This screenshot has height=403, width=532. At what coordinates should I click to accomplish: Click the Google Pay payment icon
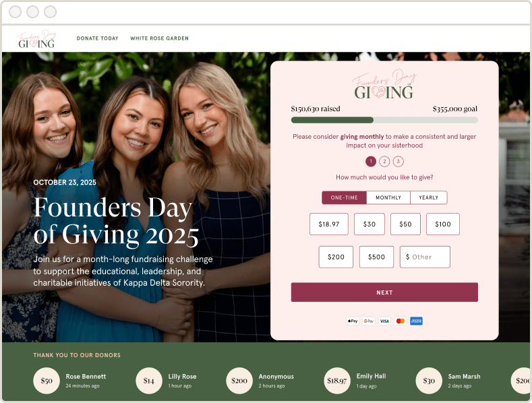[368, 321]
